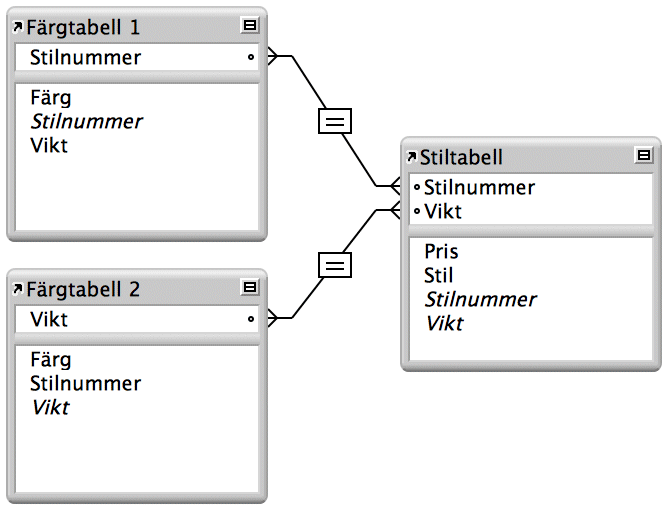Click the arrow icon on Stiltabell header
Screen dimensions: 668x508
411,157
